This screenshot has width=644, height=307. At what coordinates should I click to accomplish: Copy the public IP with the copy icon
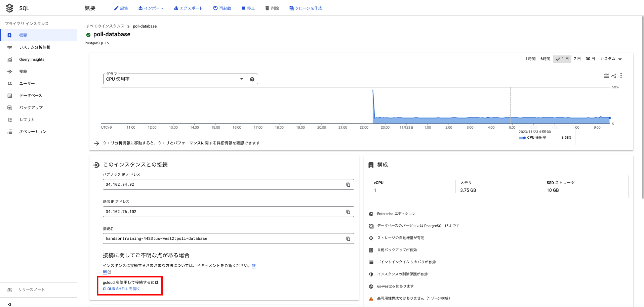(x=348, y=184)
